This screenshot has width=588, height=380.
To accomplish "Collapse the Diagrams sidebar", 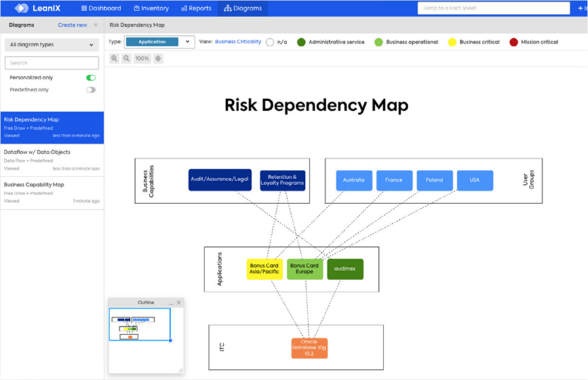I will pyautogui.click(x=96, y=25).
